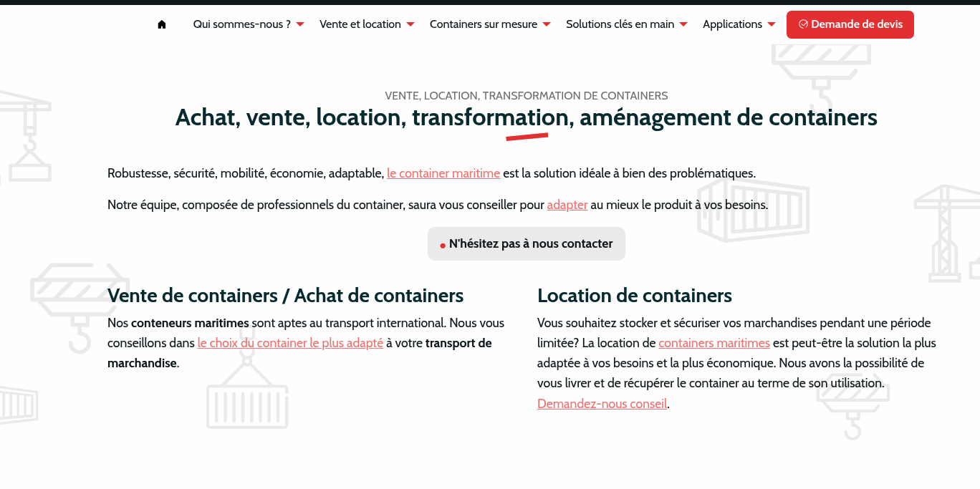Click the "Demandez-nous conseil" link
This screenshot has height=489, width=980.
pos(602,403)
